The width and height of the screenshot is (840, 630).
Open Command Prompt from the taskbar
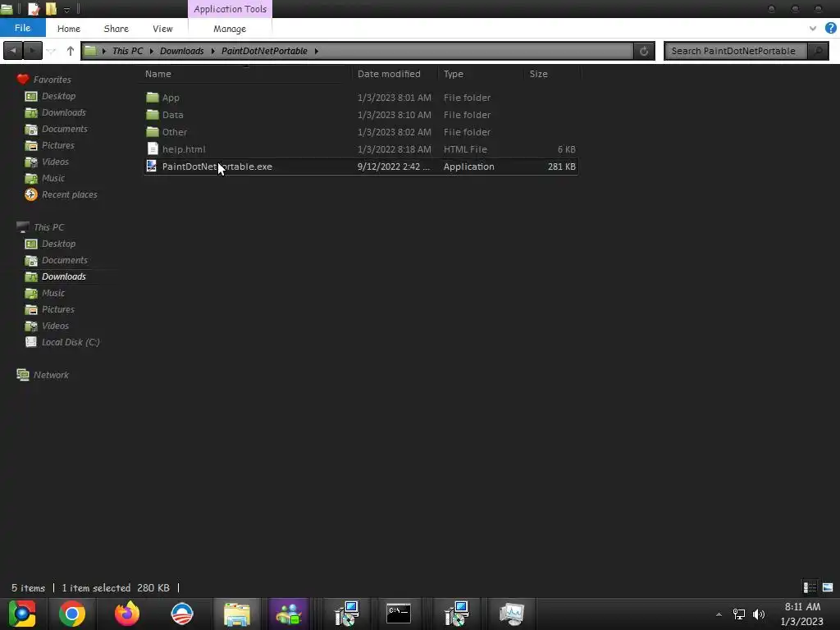point(399,614)
